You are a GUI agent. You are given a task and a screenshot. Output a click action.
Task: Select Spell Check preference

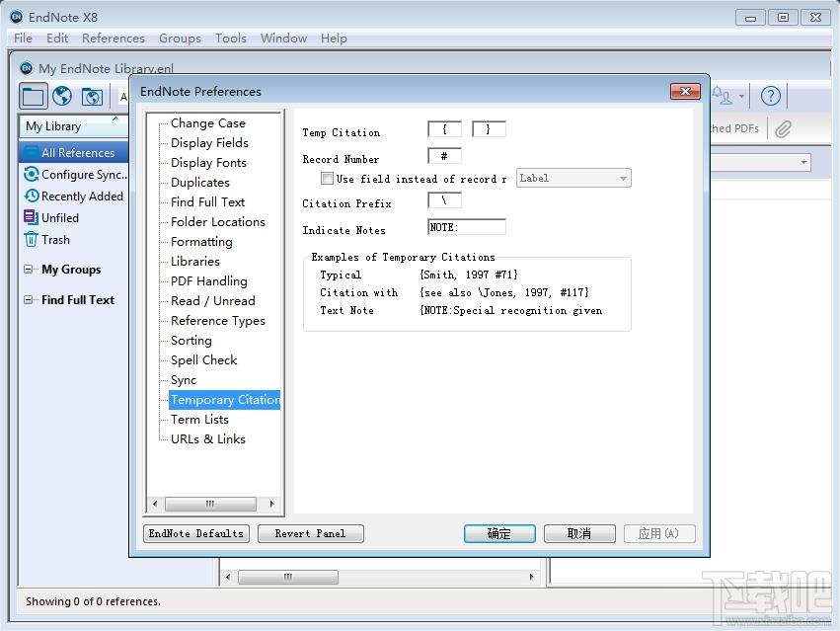[x=203, y=360]
